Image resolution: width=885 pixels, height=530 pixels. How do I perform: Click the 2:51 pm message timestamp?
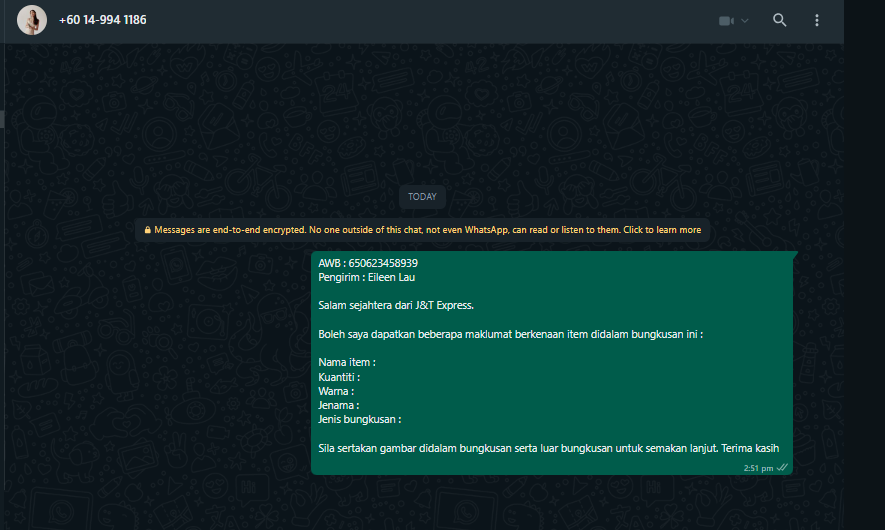[758, 468]
